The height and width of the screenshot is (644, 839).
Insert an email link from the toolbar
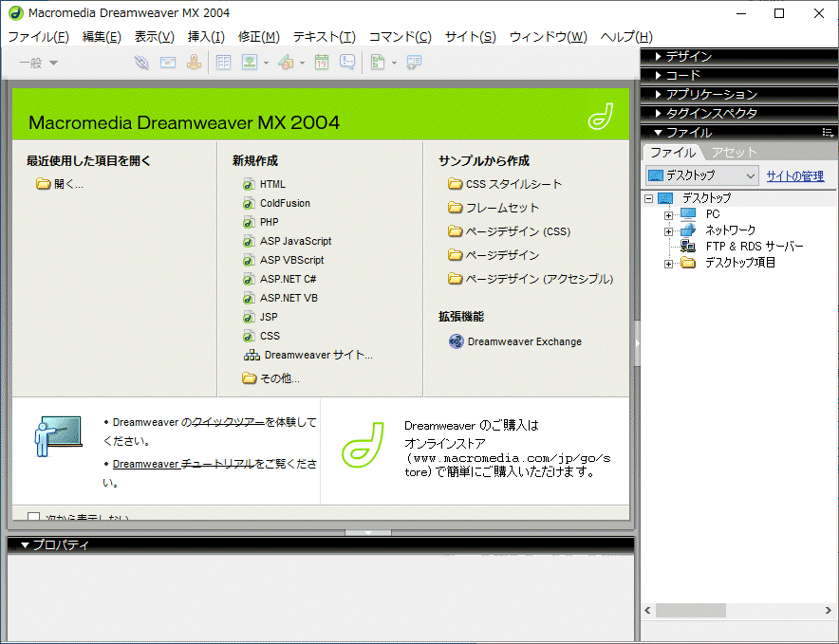168,62
